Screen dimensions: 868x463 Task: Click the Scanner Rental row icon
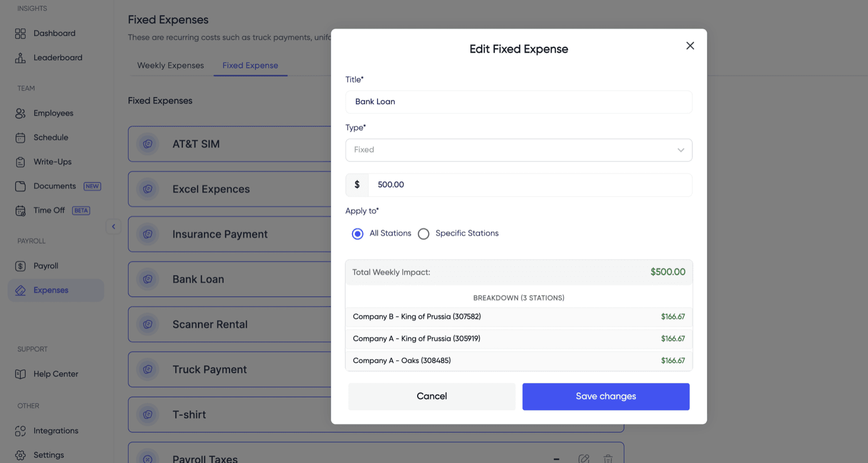[148, 325]
